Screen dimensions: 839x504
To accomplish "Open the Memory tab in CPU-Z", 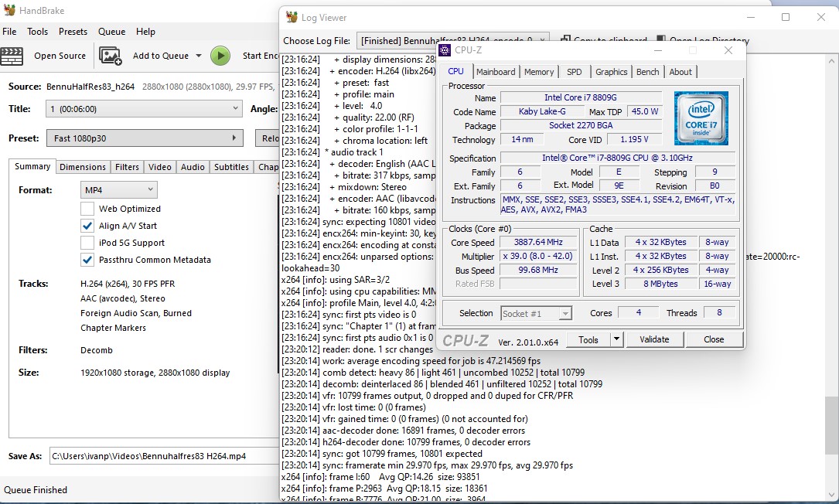I will click(539, 72).
